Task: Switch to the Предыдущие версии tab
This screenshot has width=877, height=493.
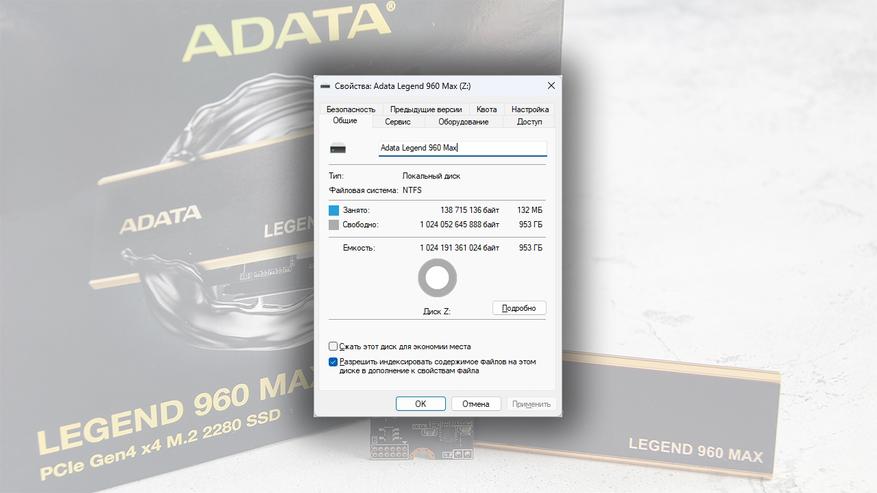Action: (x=426, y=109)
